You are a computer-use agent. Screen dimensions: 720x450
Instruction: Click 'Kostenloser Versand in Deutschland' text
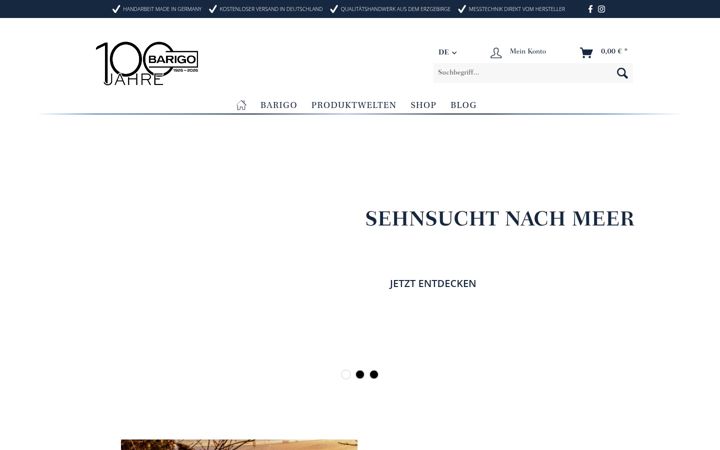(x=271, y=9)
